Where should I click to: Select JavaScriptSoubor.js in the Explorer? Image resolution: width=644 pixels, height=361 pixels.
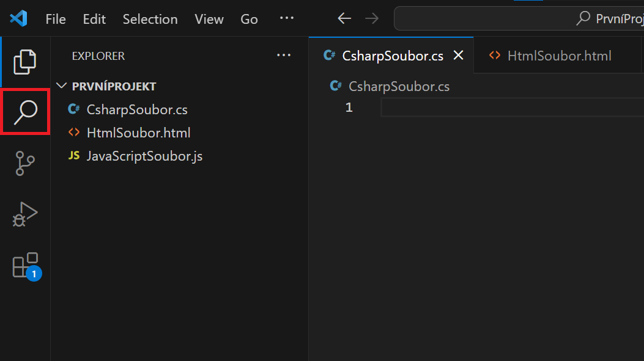[146, 156]
